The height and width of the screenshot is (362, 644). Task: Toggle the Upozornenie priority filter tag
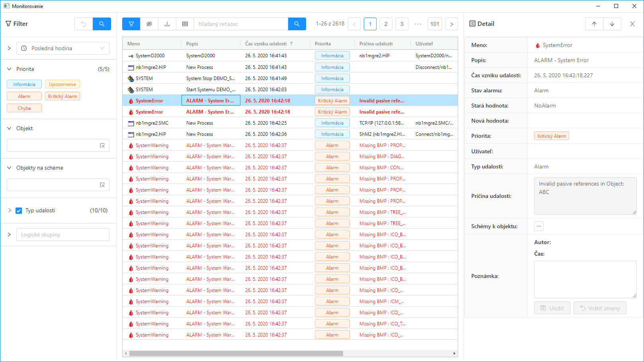pos(62,84)
